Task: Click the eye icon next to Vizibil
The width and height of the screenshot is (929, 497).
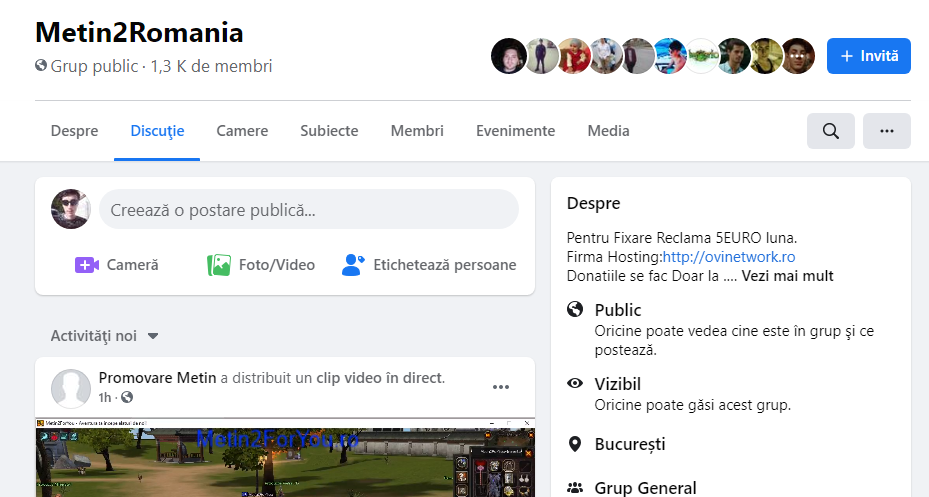Action: tap(575, 383)
